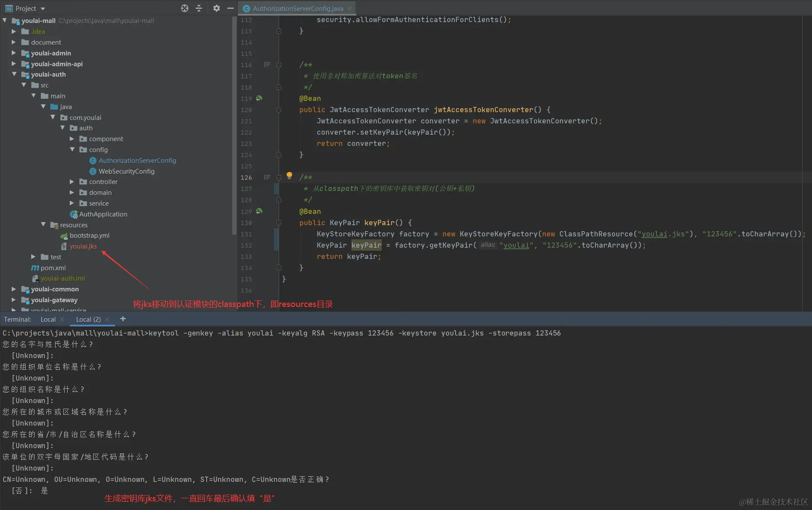Expand the service package
This screenshot has height=510, width=812.
coord(72,203)
